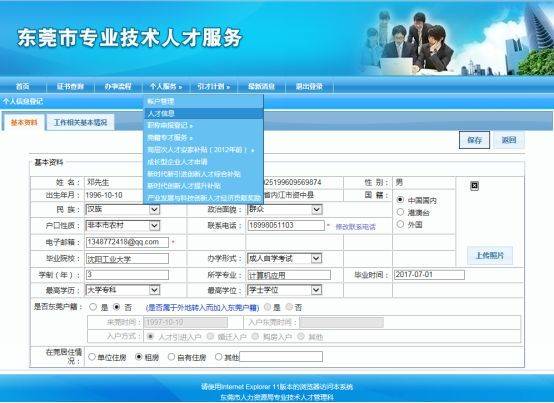Viewport: 554px width, 403px height.
Task: Open the 民族 dropdown showing 汉族
Action: point(123,209)
